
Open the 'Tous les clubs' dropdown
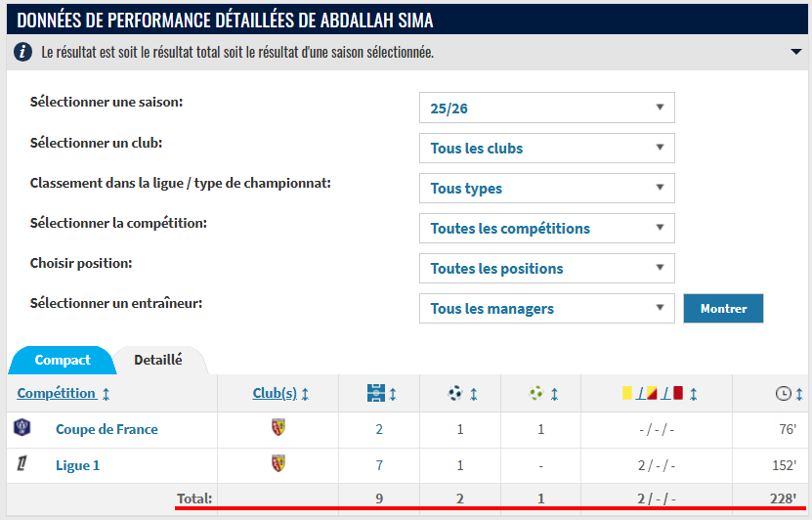tap(546, 148)
